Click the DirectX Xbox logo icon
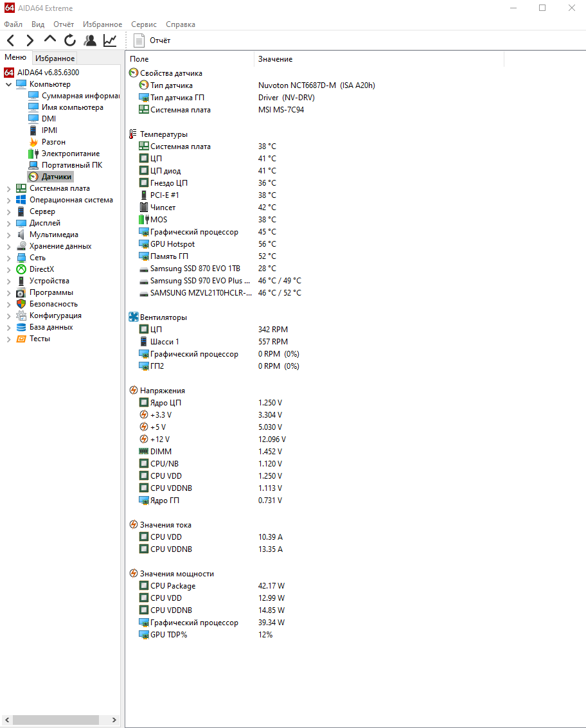Viewport: 586px width, 728px height. pyautogui.click(x=21, y=269)
